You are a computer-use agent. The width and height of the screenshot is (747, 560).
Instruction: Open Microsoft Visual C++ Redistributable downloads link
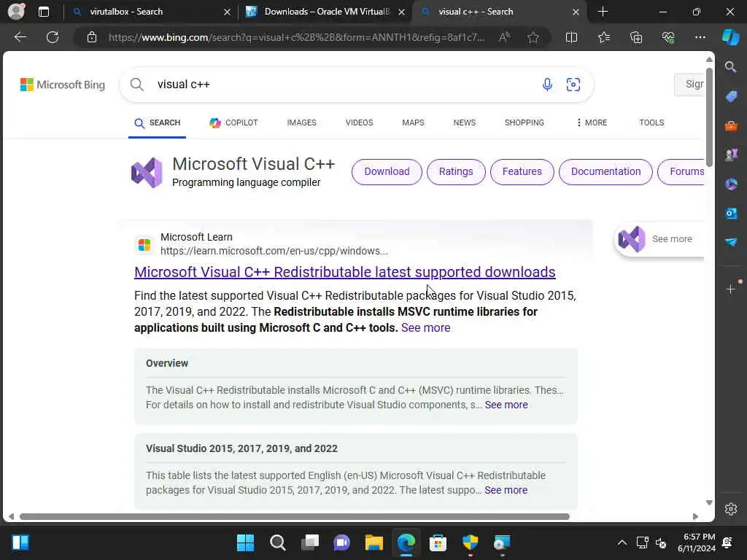(345, 272)
